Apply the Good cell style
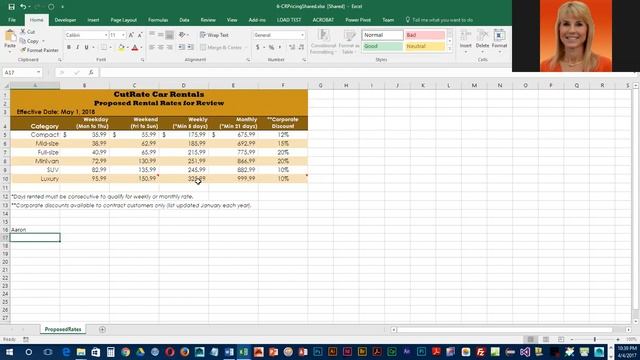640x360 pixels. click(x=382, y=46)
